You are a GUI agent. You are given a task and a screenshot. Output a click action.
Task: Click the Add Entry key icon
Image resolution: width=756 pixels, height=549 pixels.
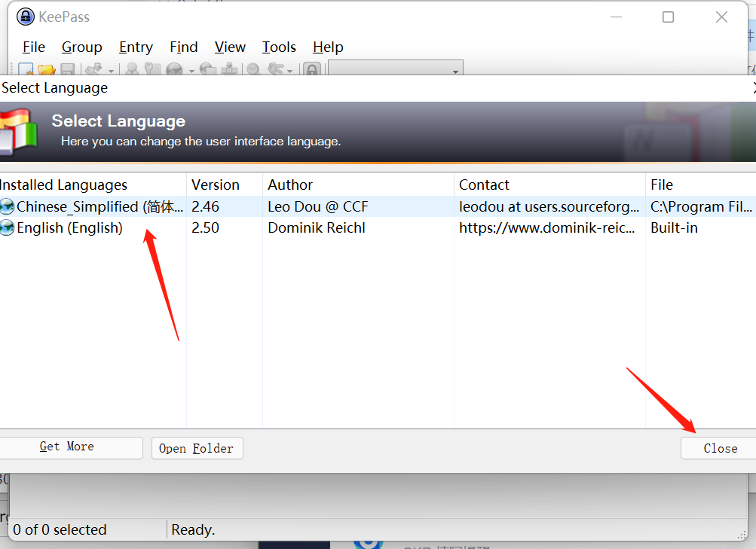(x=94, y=69)
